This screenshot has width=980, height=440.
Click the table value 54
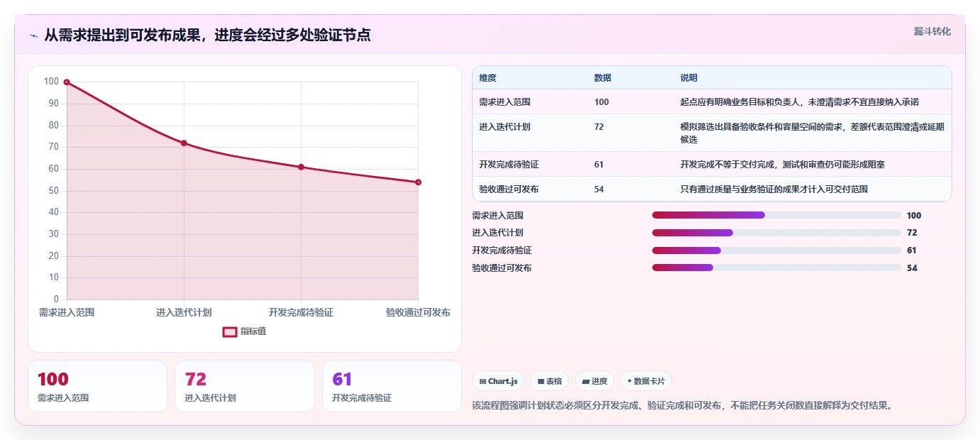pyautogui.click(x=599, y=189)
